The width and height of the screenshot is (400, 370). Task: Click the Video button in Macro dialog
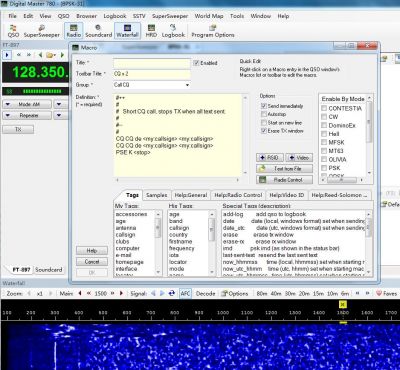click(x=299, y=157)
